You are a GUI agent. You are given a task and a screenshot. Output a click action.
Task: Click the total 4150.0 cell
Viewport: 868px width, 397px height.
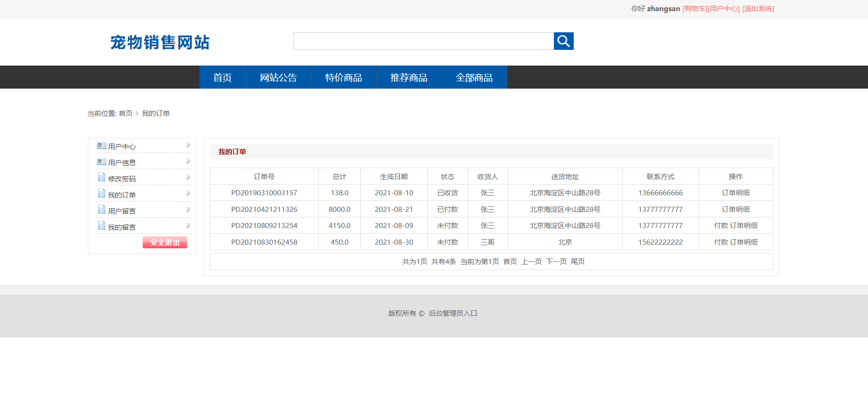[x=340, y=225]
